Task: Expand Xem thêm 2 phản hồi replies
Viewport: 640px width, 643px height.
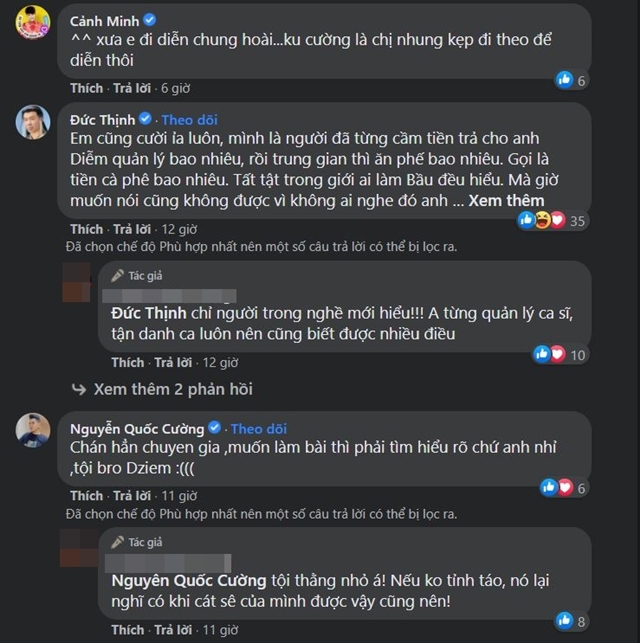Action: 172,388
